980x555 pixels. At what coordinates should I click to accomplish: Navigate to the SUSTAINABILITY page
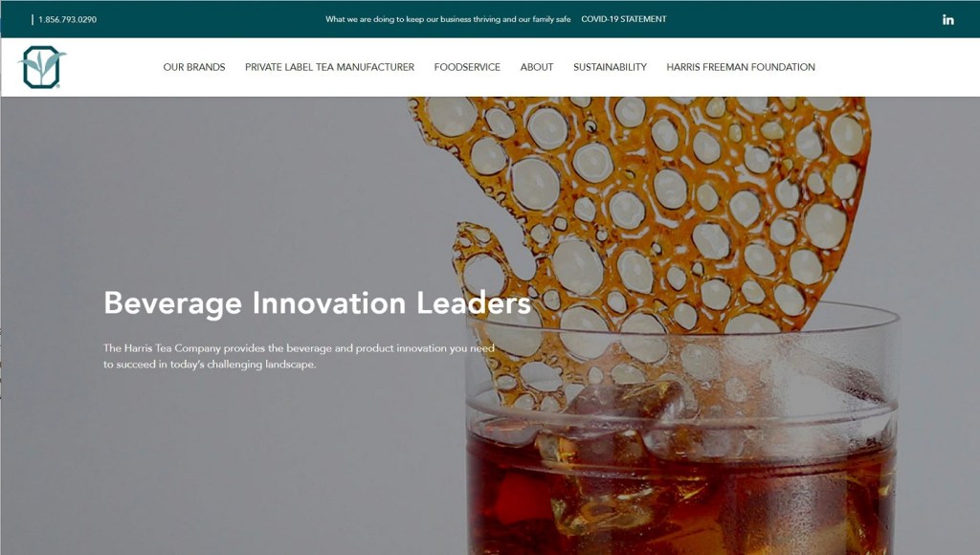[x=610, y=67]
